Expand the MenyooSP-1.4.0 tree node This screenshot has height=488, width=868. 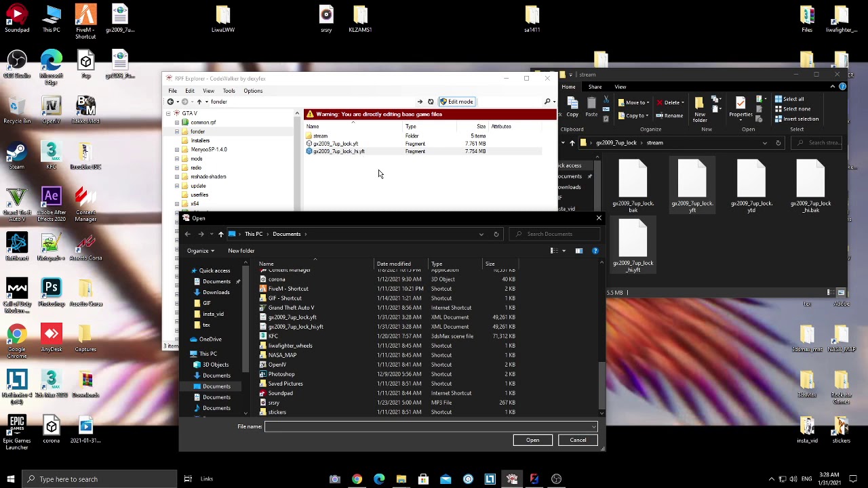click(177, 149)
